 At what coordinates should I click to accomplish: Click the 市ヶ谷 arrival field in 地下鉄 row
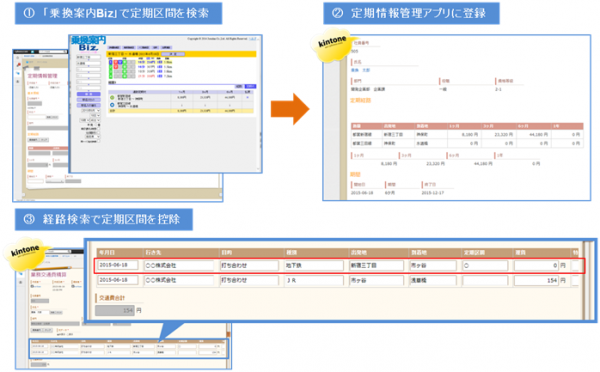(x=433, y=265)
